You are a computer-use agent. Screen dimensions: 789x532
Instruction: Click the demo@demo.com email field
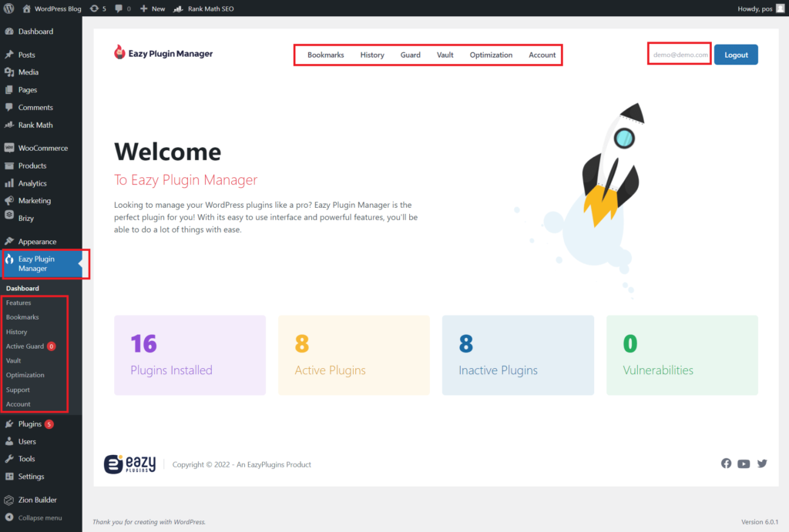[680, 55]
